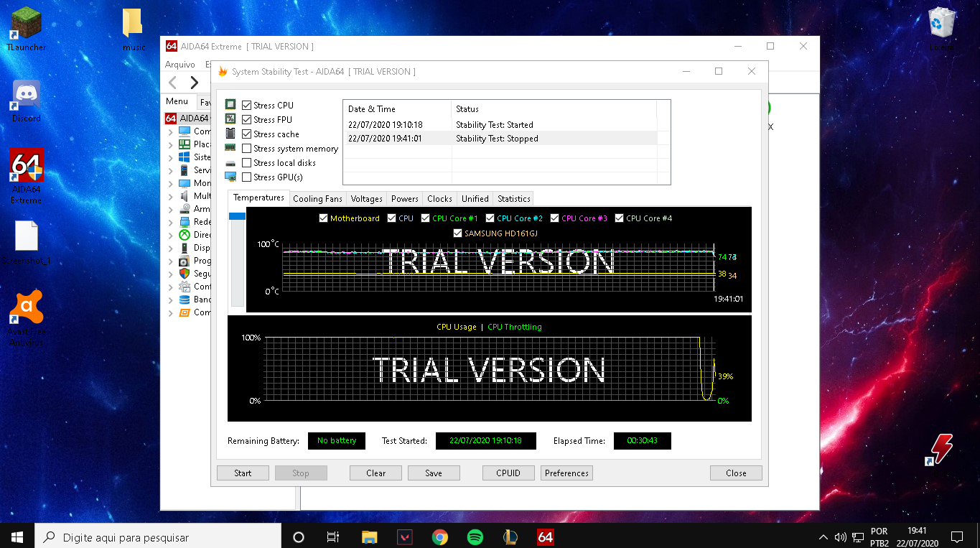Expand the server 'Servi' tree node

[170, 171]
